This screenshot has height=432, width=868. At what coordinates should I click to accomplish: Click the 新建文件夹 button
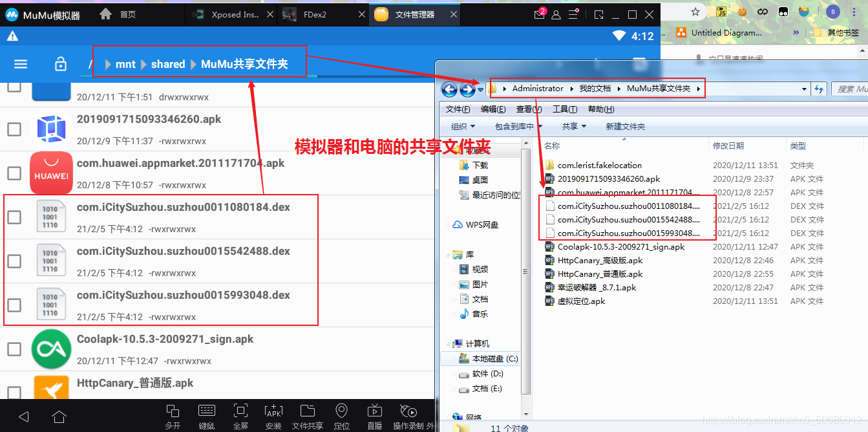pos(625,126)
